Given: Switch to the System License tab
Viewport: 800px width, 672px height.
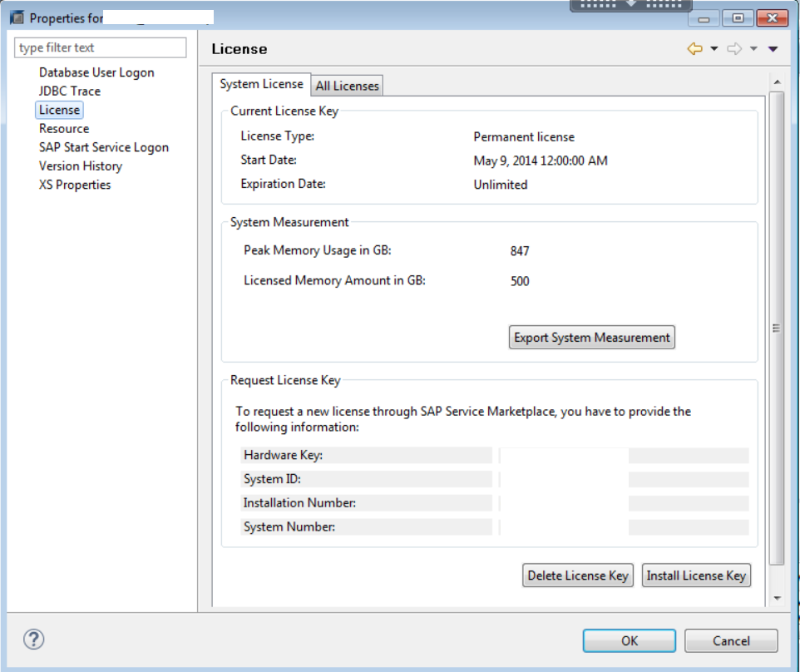Looking at the screenshot, I should pyautogui.click(x=261, y=84).
